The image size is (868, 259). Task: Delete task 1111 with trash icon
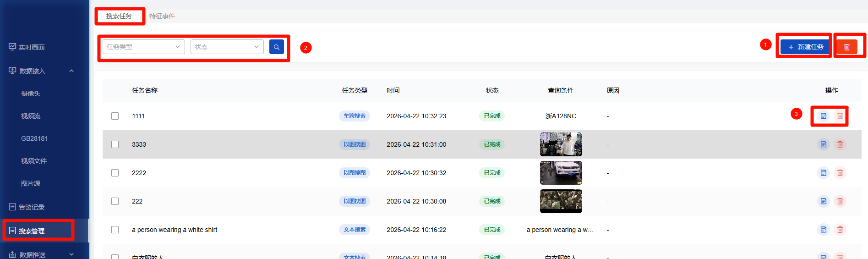840,116
